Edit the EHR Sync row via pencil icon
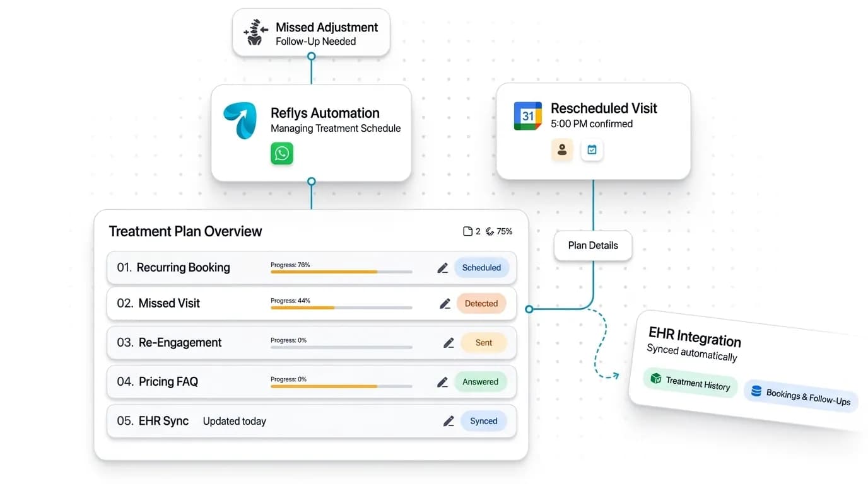This screenshot has height=484, width=868. (x=449, y=421)
